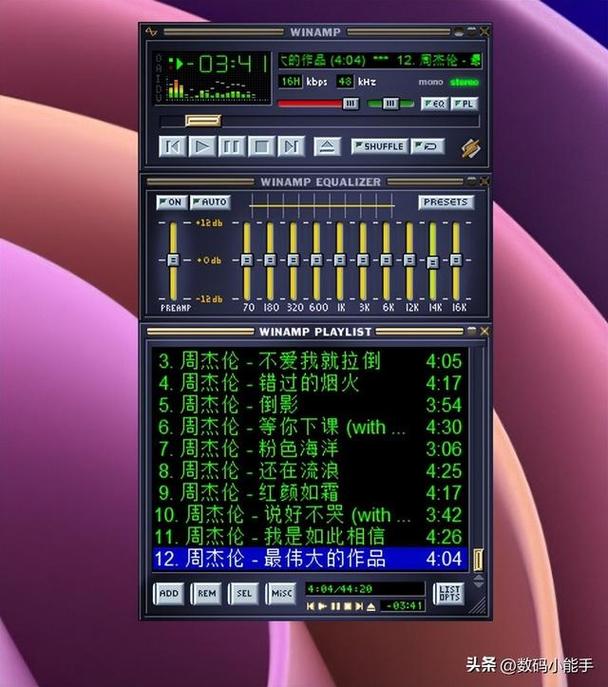Open file with the Eject button
Image resolution: width=608 pixels, height=687 pixels.
click(327, 146)
